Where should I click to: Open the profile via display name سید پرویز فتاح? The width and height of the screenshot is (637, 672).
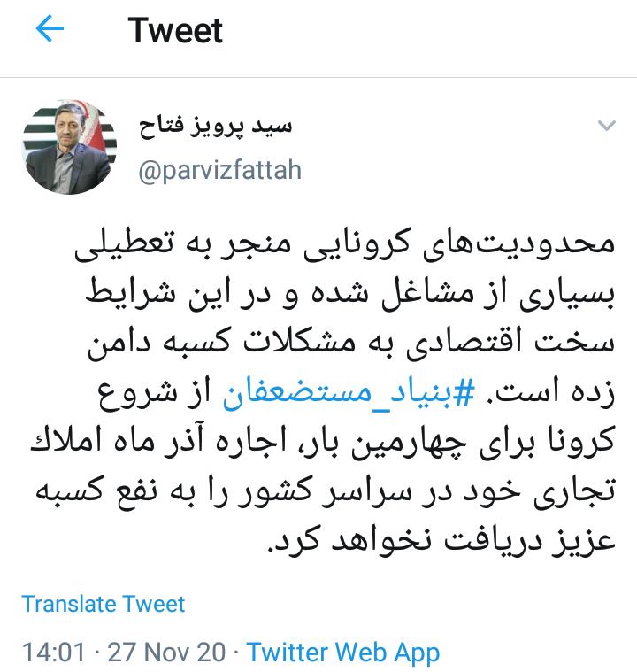[x=215, y=126]
